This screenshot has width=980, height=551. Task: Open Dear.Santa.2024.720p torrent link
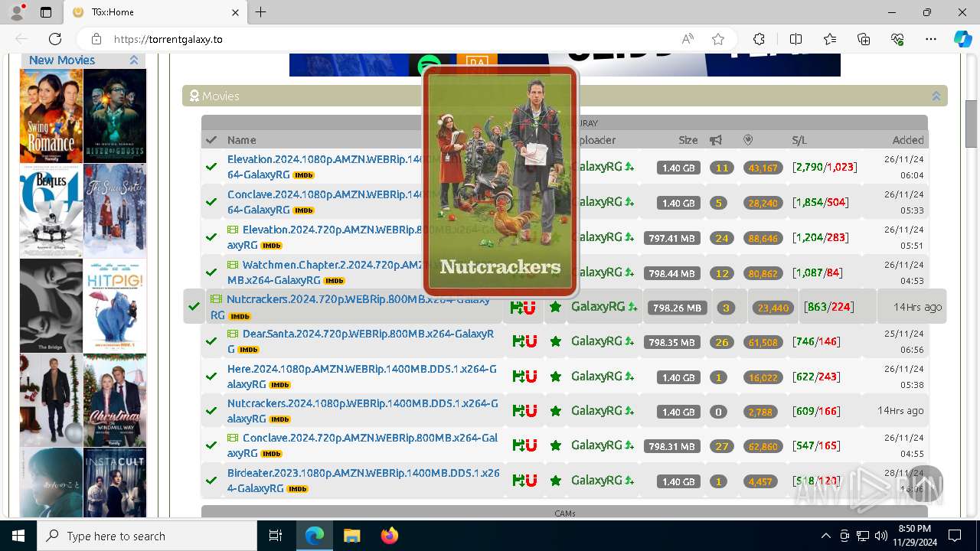point(361,341)
